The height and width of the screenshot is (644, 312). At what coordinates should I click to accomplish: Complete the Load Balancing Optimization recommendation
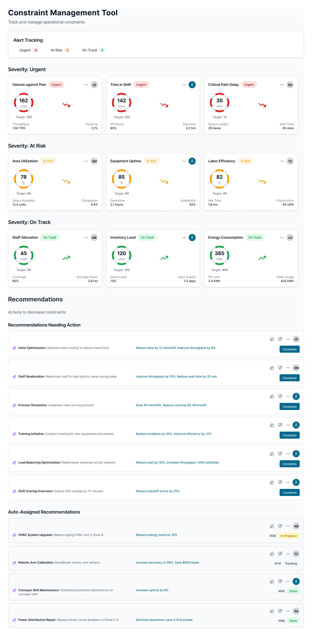click(290, 464)
